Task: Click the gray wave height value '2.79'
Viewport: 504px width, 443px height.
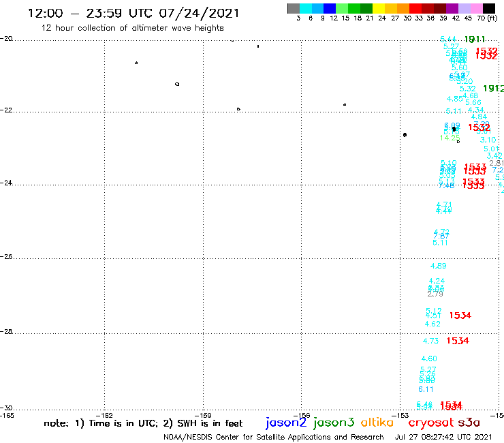Action: (x=435, y=294)
